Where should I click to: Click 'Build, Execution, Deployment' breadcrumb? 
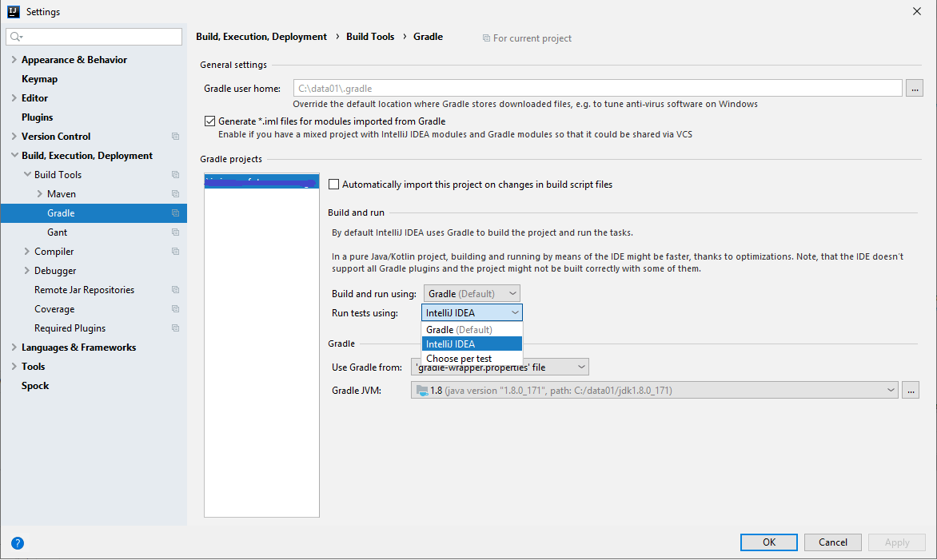point(261,37)
